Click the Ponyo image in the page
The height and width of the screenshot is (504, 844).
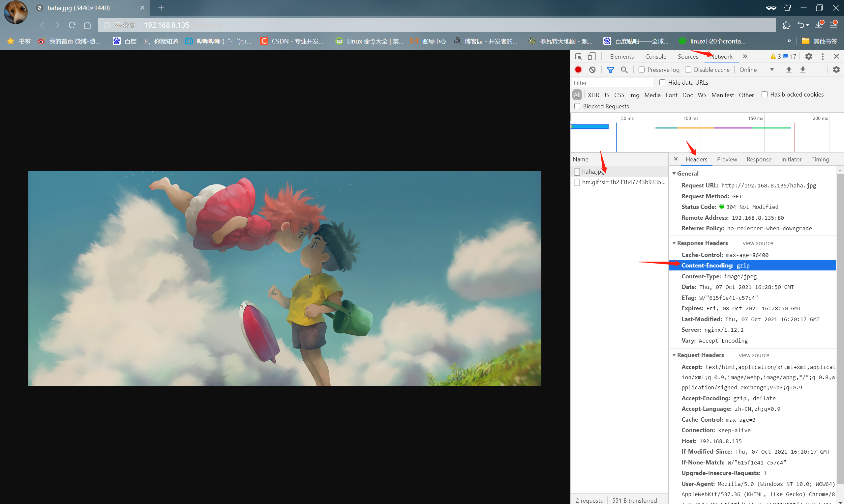click(285, 278)
